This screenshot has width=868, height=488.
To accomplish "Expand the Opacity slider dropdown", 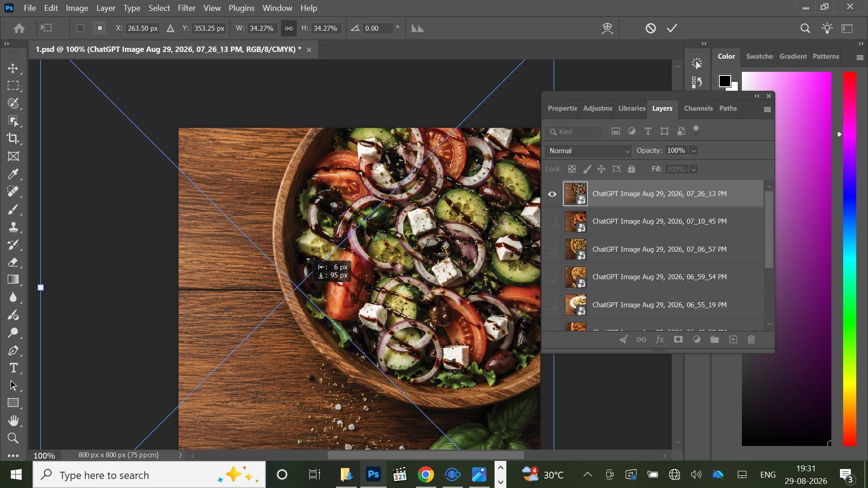I will pyautogui.click(x=693, y=151).
